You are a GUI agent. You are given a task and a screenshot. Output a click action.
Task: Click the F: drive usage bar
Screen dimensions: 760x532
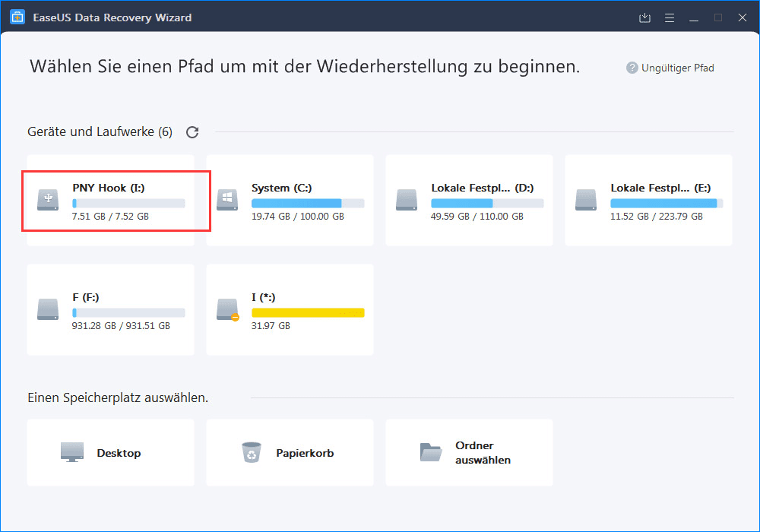[128, 313]
